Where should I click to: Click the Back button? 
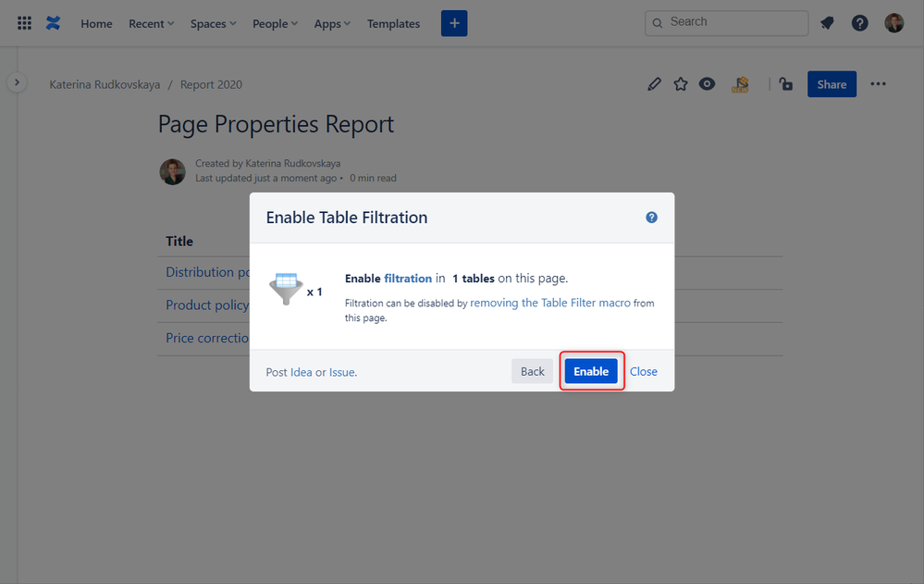532,371
